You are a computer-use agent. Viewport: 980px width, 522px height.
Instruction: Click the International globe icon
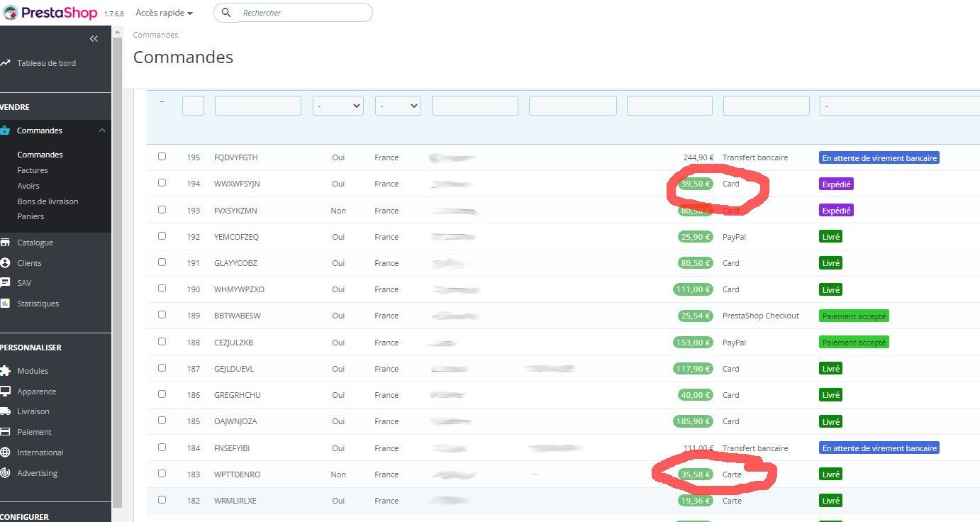pyautogui.click(x=5, y=452)
